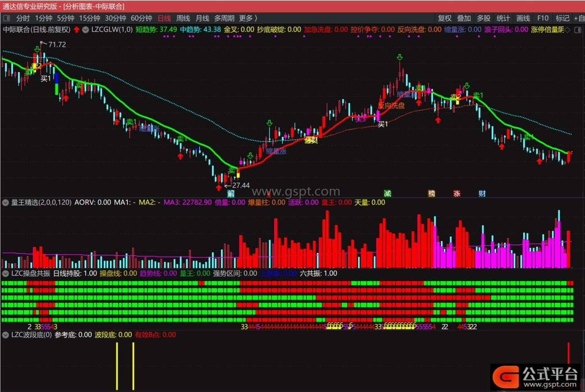This screenshot has width=585, height=392.
Task: Click the 71.72 high price label
Action: (x=57, y=44)
